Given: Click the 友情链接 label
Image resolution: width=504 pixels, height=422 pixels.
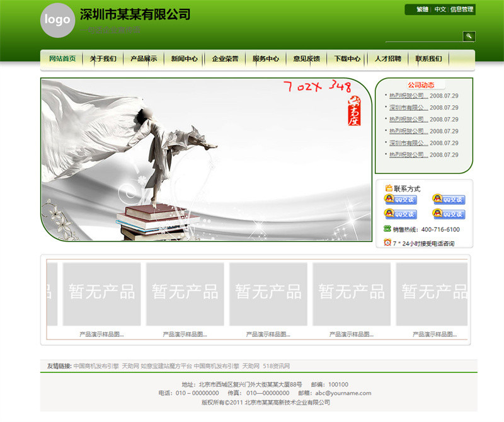Looking at the screenshot, I should point(59,366).
